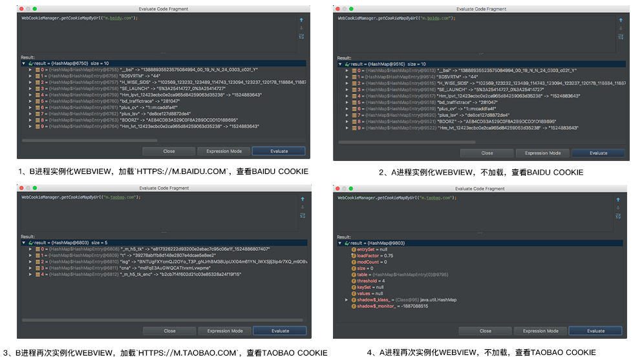Click Evaluate in the HashMap@9803 dialog
This screenshot has width=642, height=364.
click(595, 331)
